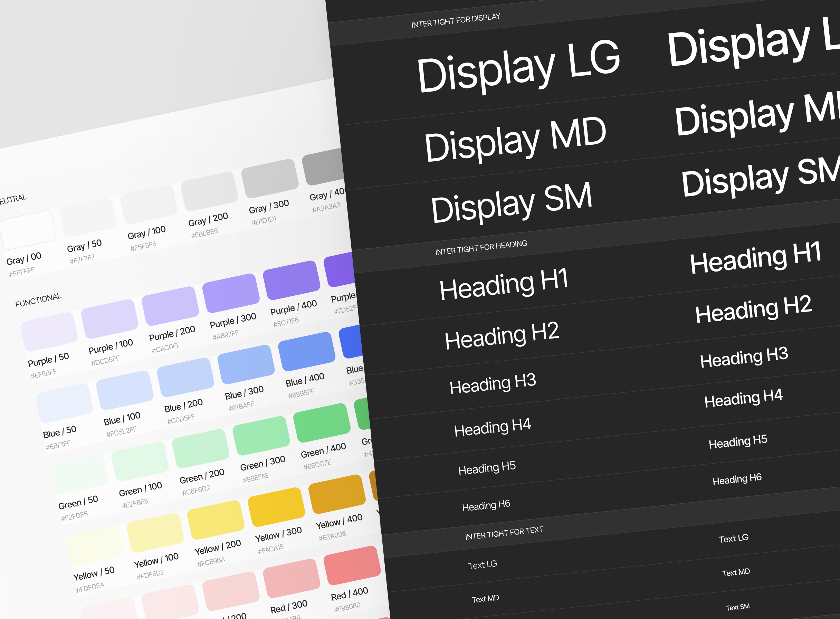Click the INTER TIGHT FOR TEXT header
840x619 pixels.
(x=504, y=533)
